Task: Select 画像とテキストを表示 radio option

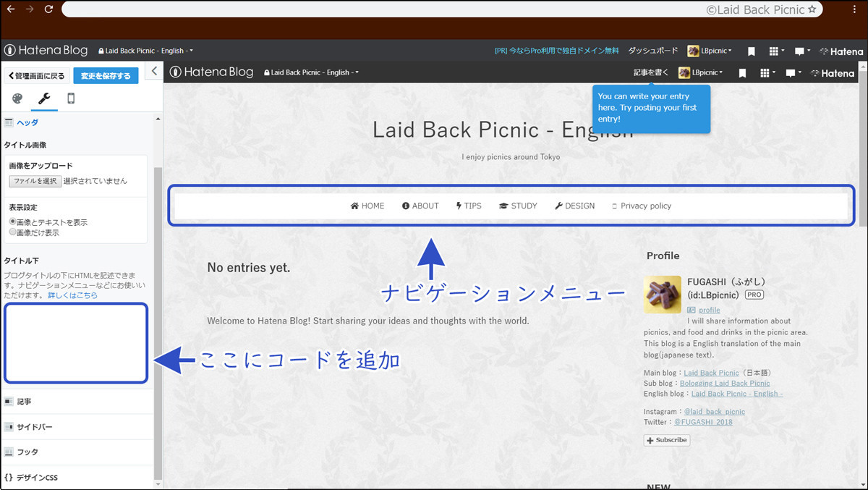Action: (x=12, y=222)
